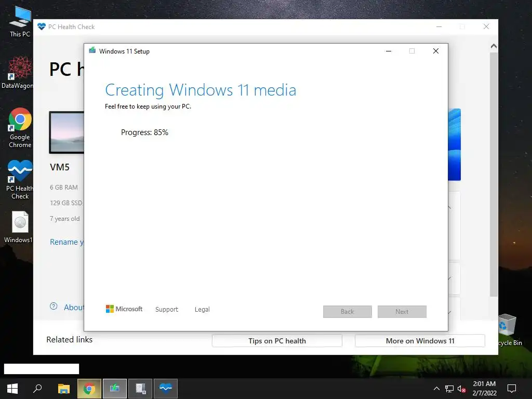This screenshot has height=399, width=532.
Task: Click the Rename your PC link
Action: [66, 242]
